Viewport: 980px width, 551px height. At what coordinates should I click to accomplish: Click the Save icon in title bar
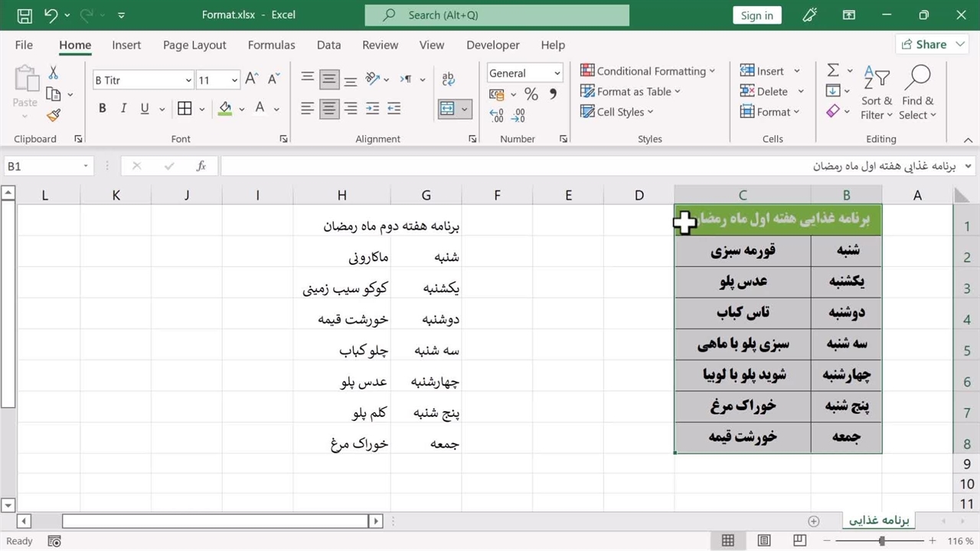coord(24,15)
